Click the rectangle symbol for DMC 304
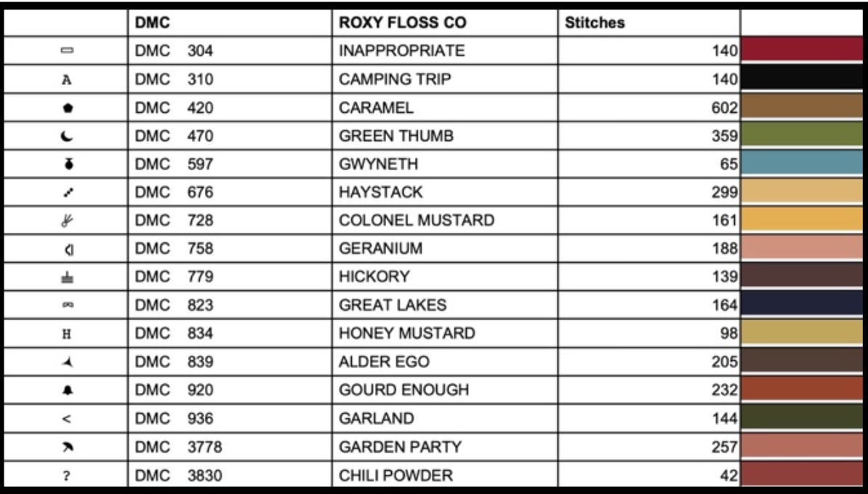This screenshot has height=494, width=868. (67, 51)
